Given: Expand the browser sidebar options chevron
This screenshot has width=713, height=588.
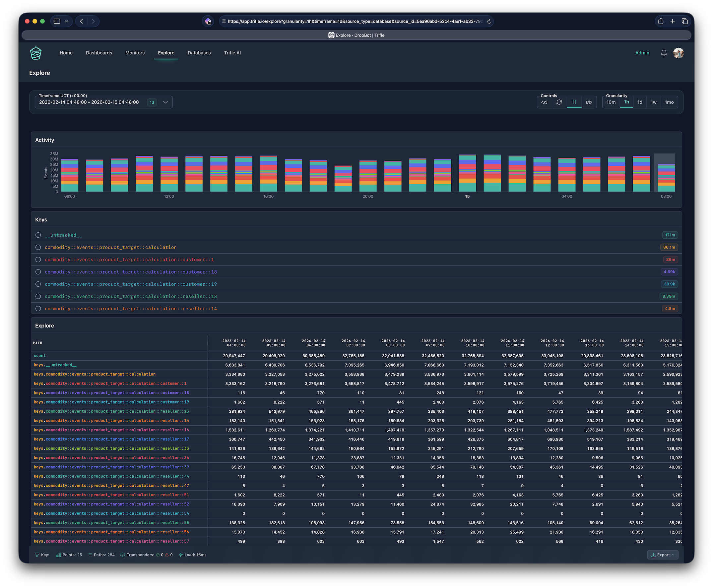Looking at the screenshot, I should tap(66, 21).
